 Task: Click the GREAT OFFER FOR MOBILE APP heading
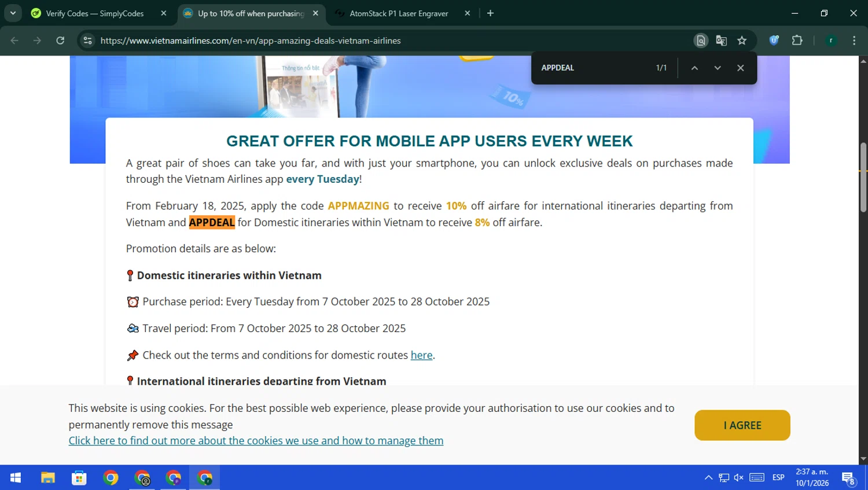429,141
